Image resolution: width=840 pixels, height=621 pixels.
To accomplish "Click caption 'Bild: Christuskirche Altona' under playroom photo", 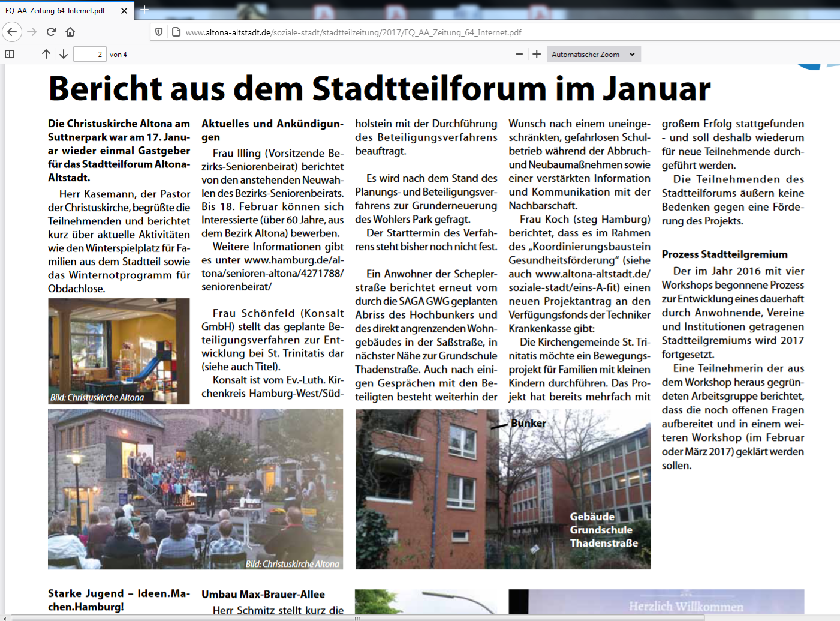I will 97,397.
